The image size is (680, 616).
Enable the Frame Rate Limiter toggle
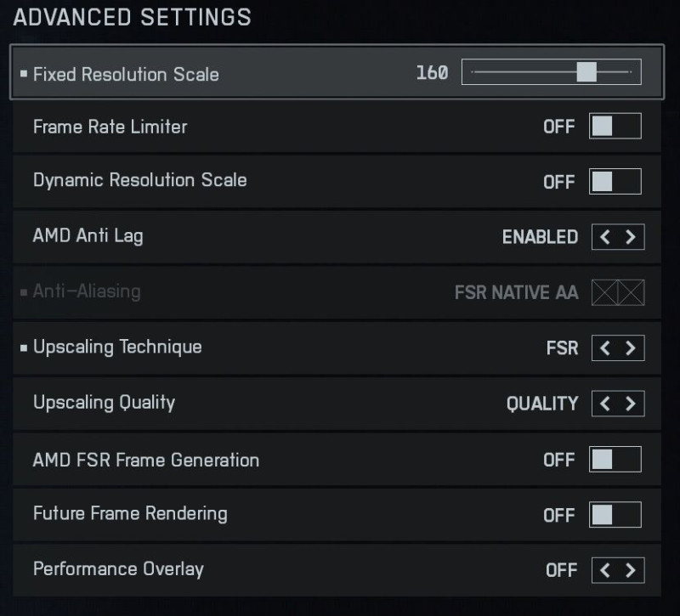[x=615, y=127]
